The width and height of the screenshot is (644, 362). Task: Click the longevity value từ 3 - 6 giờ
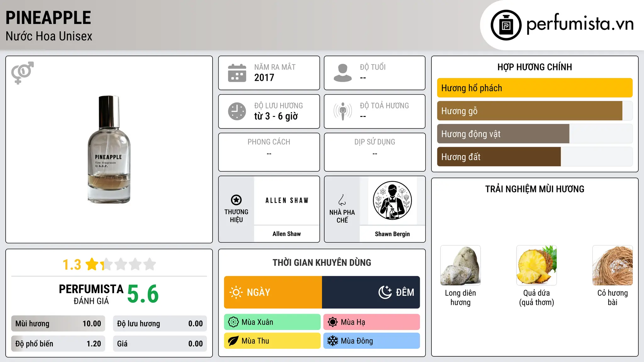tap(276, 116)
